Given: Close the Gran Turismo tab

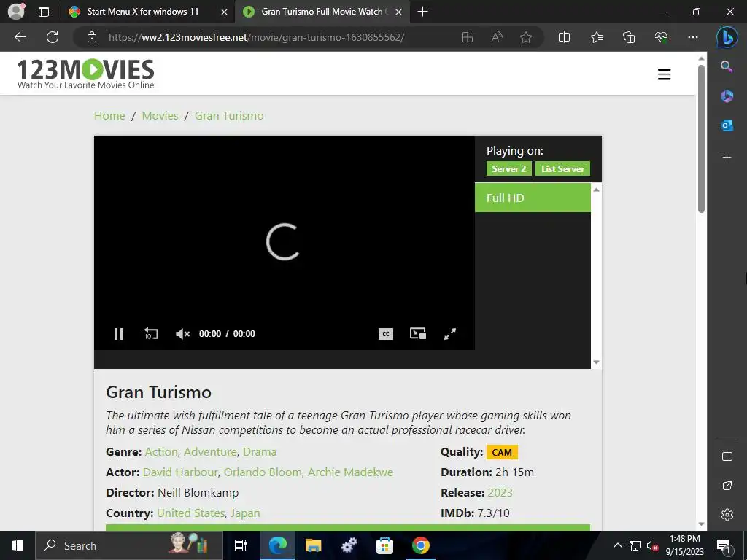Looking at the screenshot, I should pos(399,12).
